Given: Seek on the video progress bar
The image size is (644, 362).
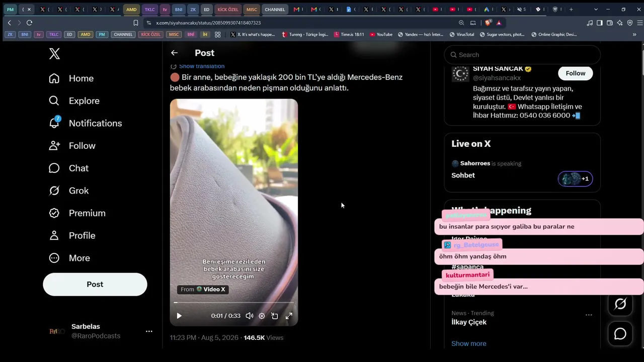Looking at the screenshot, I should point(234,303).
